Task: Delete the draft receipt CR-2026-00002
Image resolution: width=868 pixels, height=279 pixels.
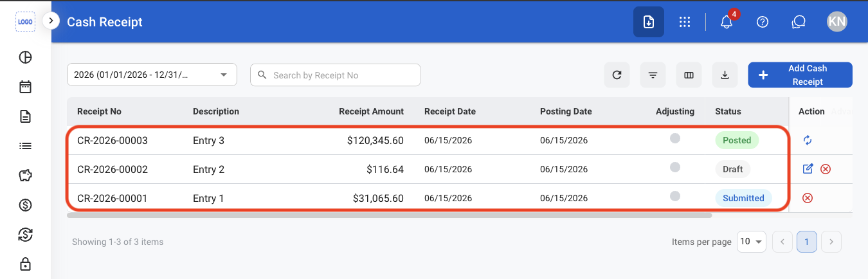Action: tap(826, 169)
